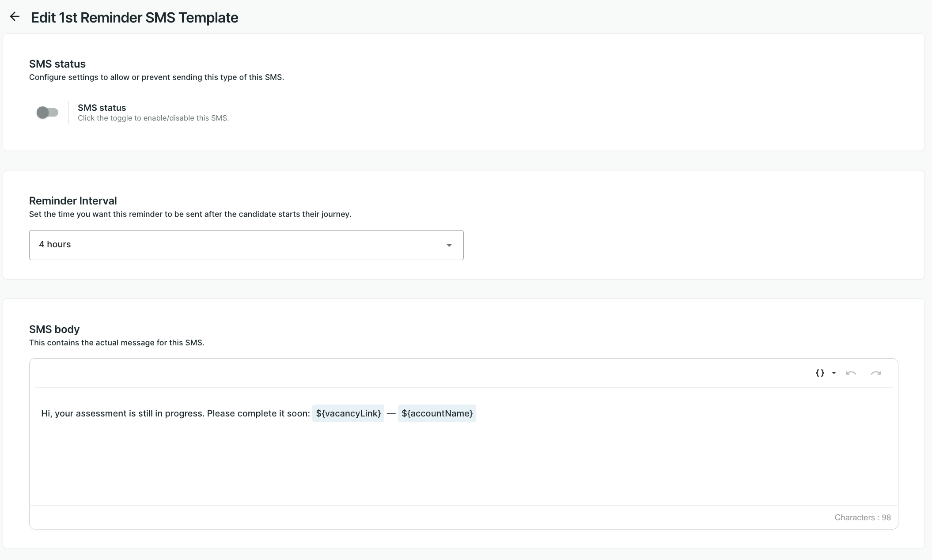Screen dimensions: 932x560
Task: Expand the caret beside the curly braces icon
Action: [834, 373]
